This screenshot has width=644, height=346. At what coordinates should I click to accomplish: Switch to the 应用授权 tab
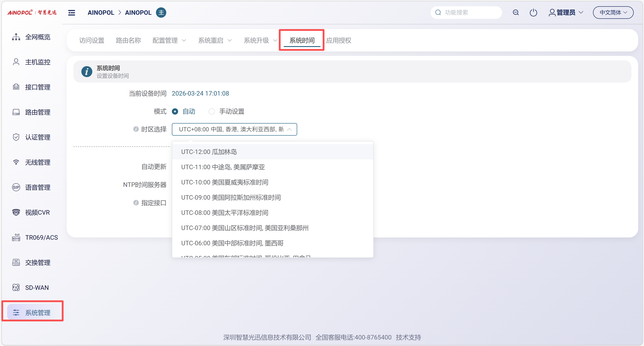pos(339,40)
